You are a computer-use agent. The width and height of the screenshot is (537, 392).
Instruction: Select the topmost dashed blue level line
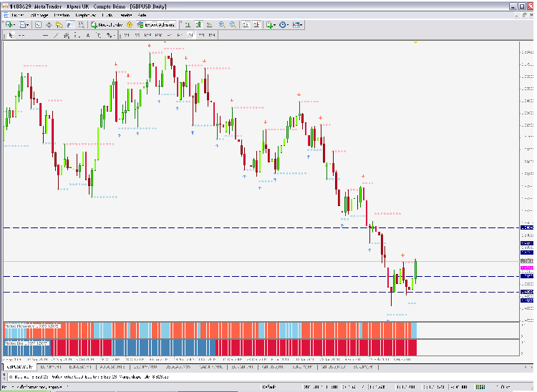pos(261,227)
